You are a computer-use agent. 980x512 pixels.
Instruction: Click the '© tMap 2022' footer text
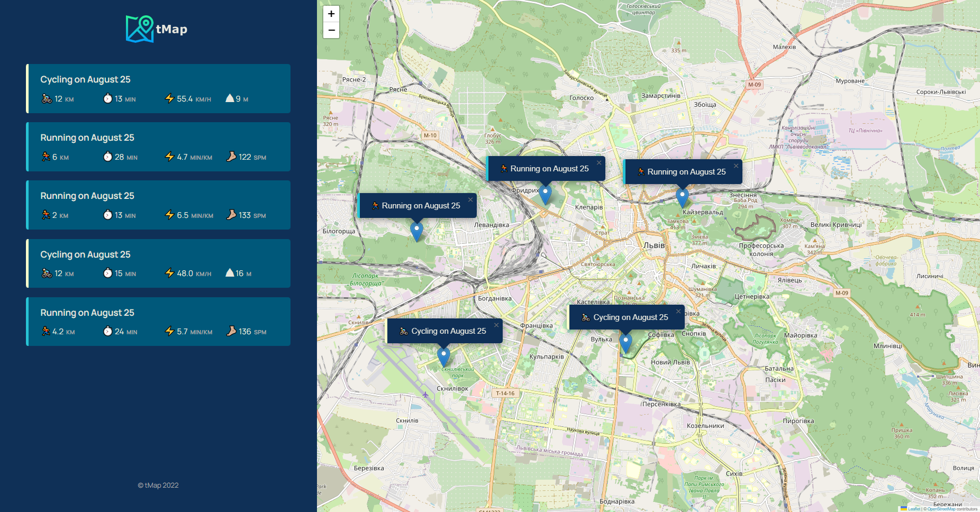[x=158, y=485]
